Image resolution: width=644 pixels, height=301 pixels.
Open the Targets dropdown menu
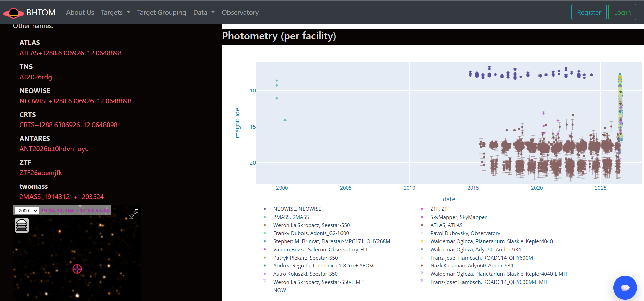[x=116, y=12]
